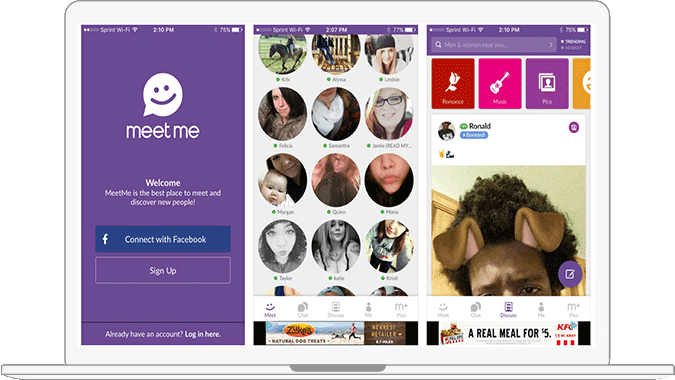Click the MeetMe smiley logo
675x380 pixels.
163,95
